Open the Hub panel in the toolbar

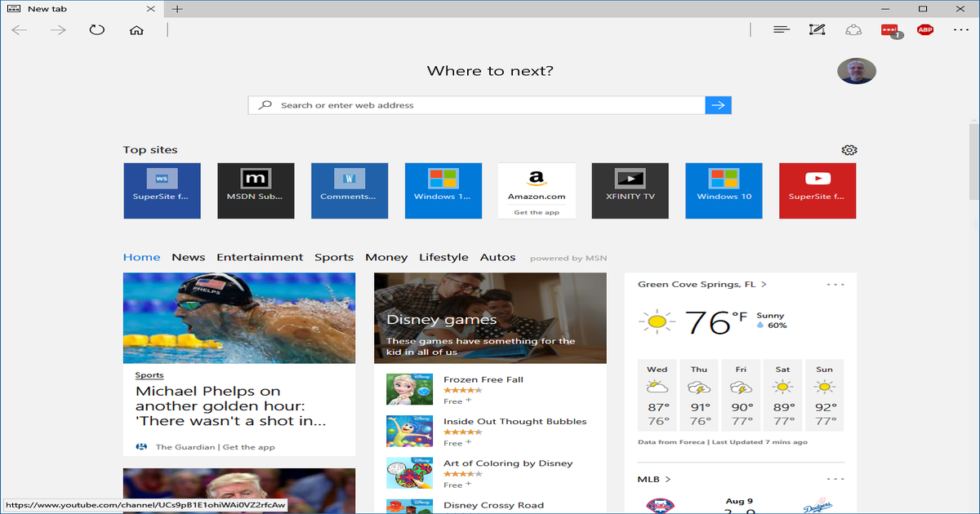point(781,29)
